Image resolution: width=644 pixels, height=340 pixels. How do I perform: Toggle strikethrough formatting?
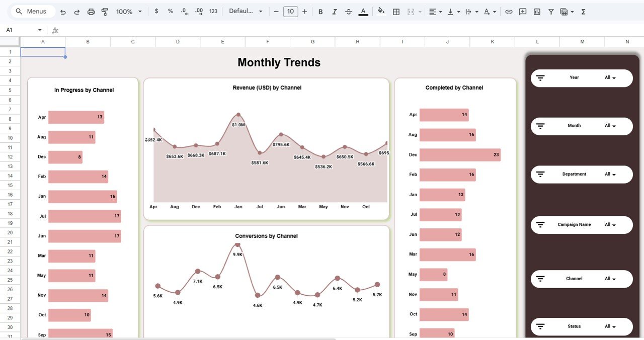(349, 11)
